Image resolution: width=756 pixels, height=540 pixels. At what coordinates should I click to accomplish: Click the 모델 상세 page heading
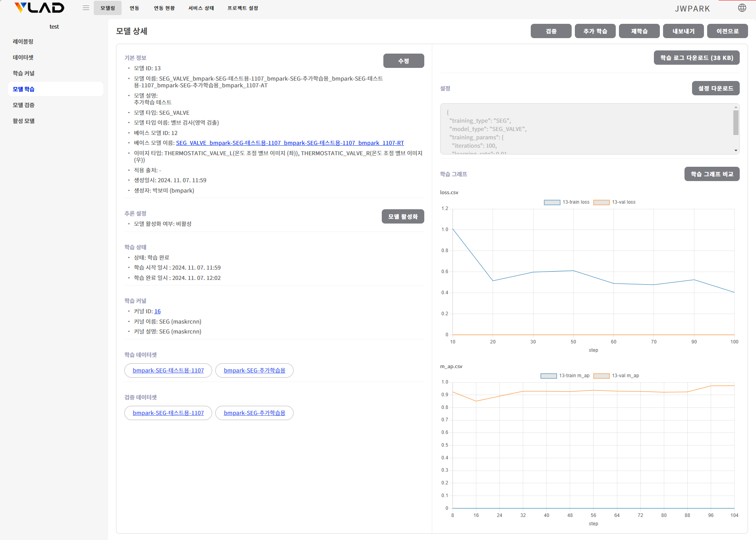pos(131,31)
